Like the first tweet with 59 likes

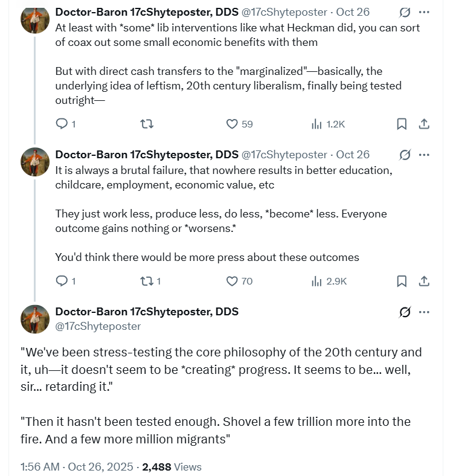point(232,124)
